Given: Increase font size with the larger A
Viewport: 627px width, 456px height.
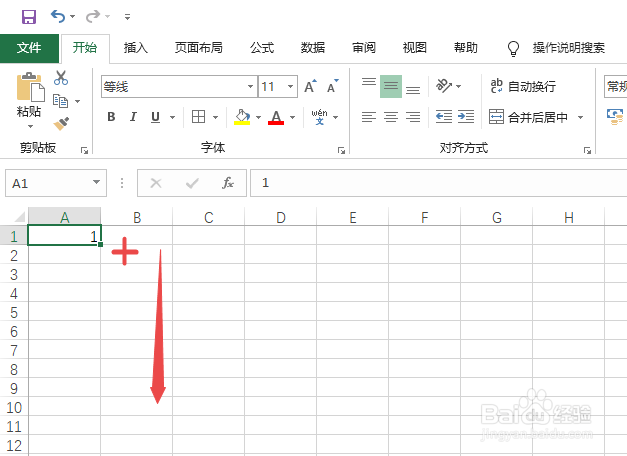Looking at the screenshot, I should (310, 86).
